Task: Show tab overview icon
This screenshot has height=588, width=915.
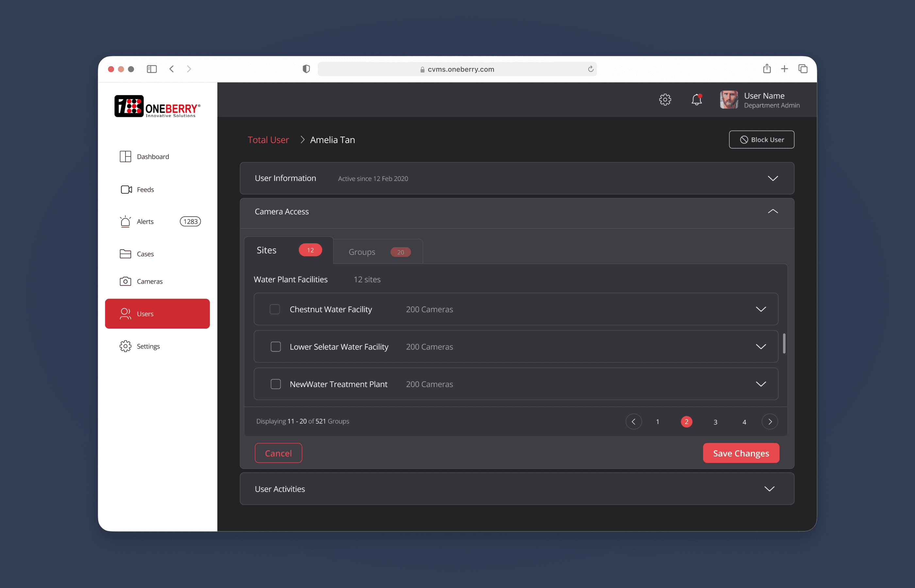Action: (x=803, y=69)
